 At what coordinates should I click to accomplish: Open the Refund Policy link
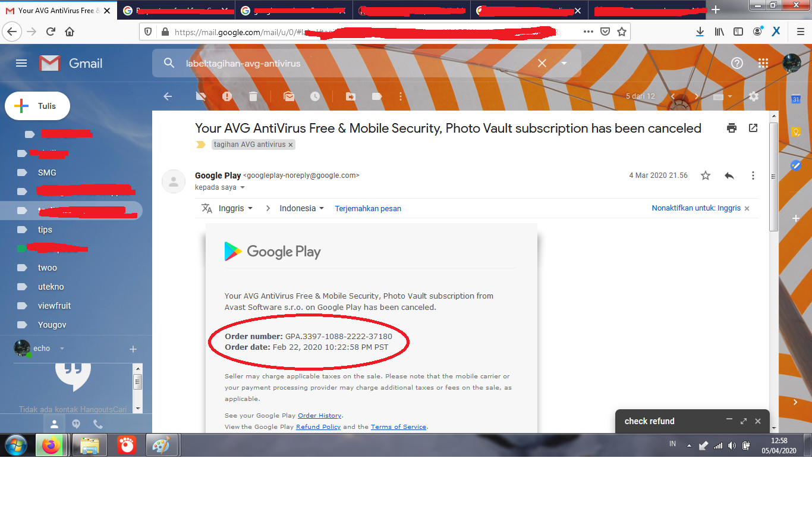(318, 427)
